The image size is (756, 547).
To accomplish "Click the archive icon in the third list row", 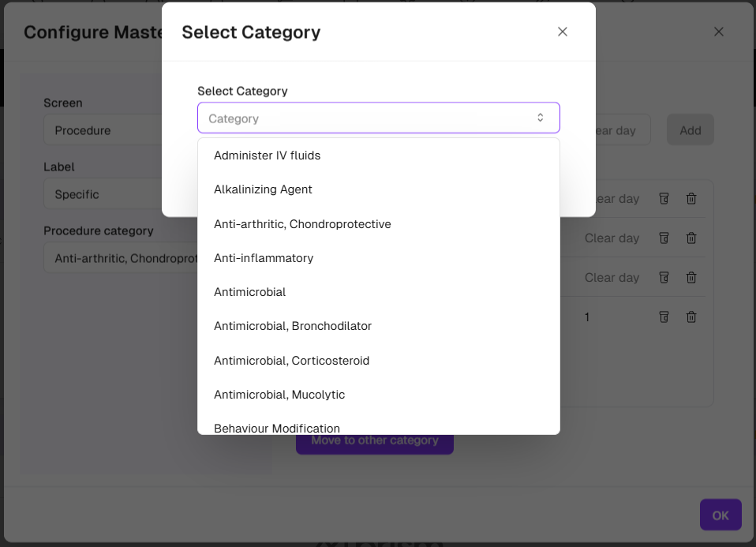I will 664,277.
